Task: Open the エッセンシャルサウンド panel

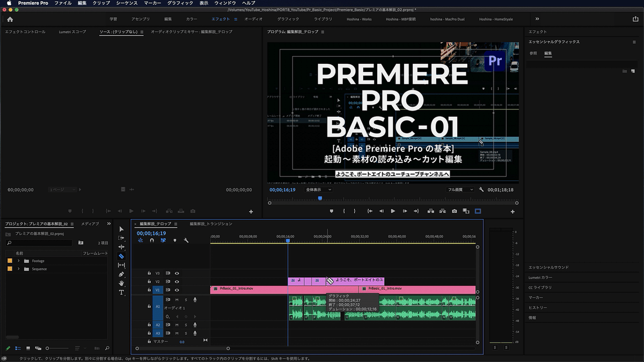Action: [x=548, y=267]
